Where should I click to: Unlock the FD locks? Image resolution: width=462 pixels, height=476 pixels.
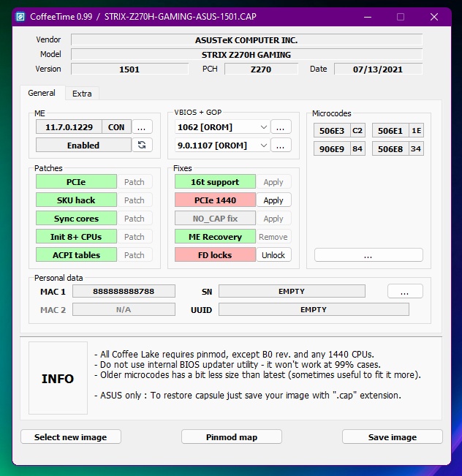[x=273, y=254]
